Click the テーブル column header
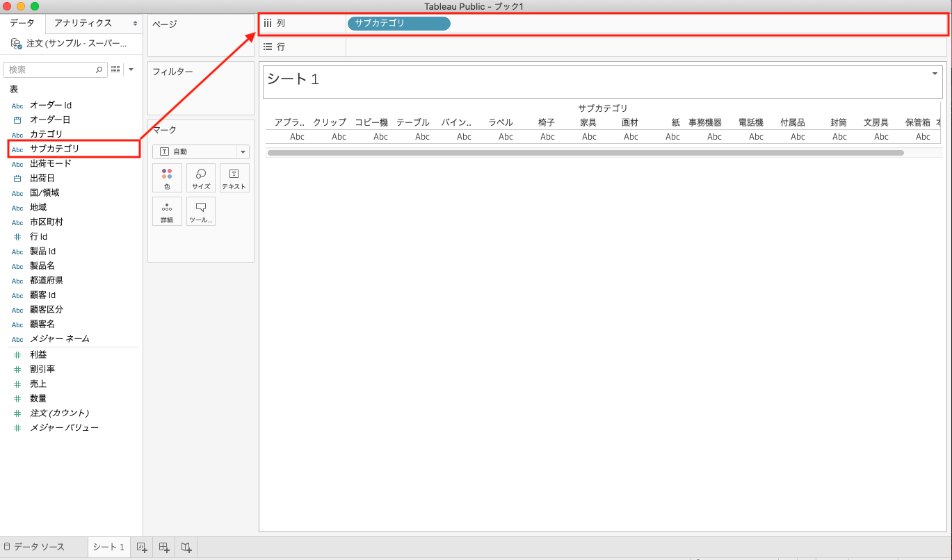Screen dimensions: 952x560 413,122
